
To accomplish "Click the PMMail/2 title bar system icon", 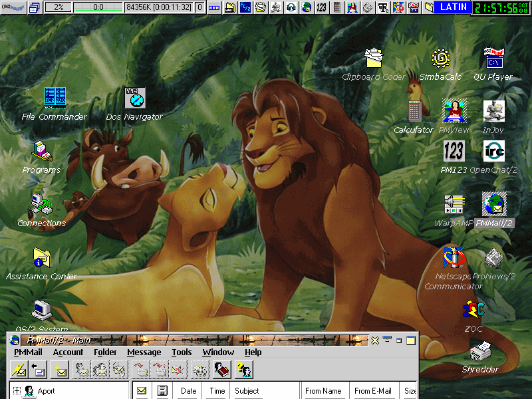I will [14, 340].
